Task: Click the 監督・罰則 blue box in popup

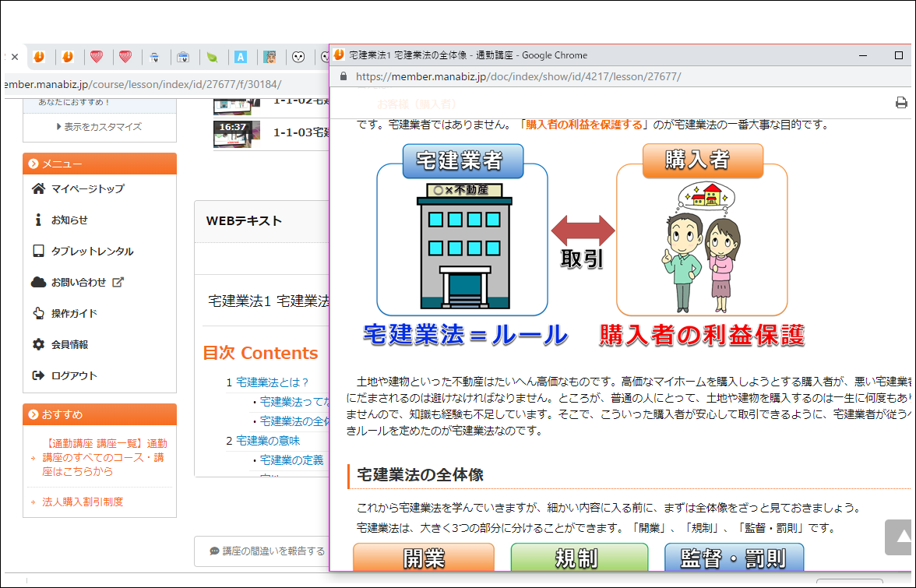Action: [735, 557]
